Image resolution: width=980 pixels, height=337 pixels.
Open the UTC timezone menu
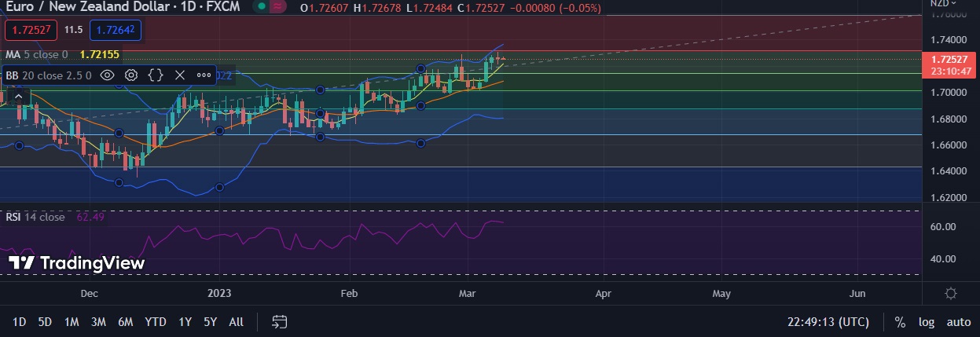(x=828, y=322)
